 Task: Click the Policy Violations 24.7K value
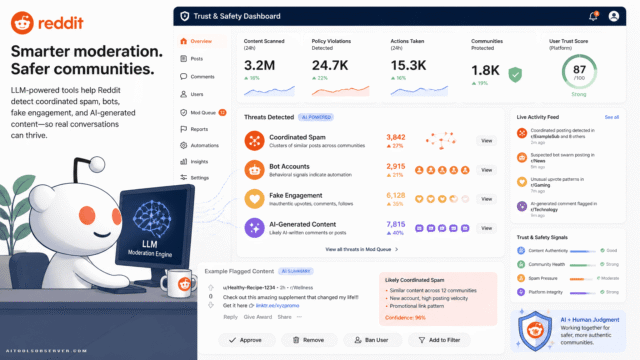[x=330, y=65]
